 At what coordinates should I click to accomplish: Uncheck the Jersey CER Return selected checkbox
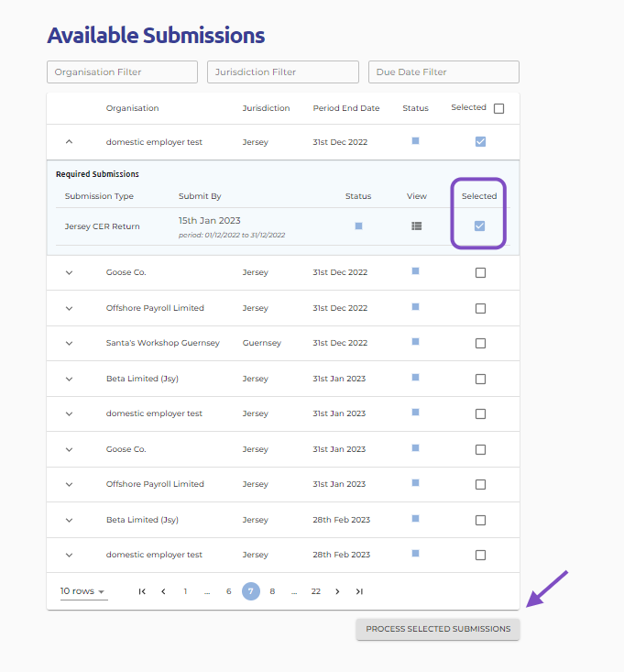click(479, 226)
